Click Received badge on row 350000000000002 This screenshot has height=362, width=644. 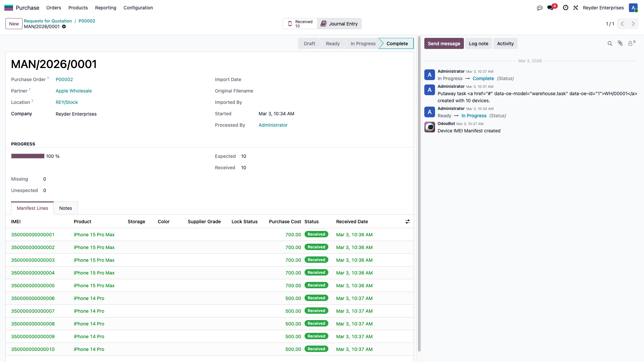(316, 247)
